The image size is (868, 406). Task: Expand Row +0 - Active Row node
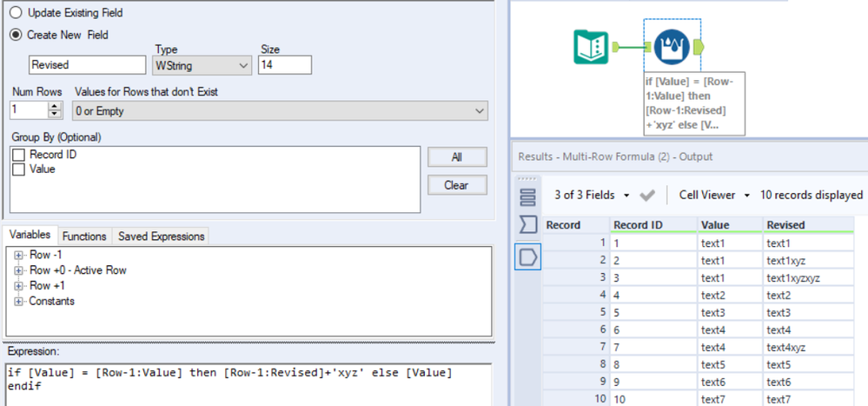click(x=19, y=270)
